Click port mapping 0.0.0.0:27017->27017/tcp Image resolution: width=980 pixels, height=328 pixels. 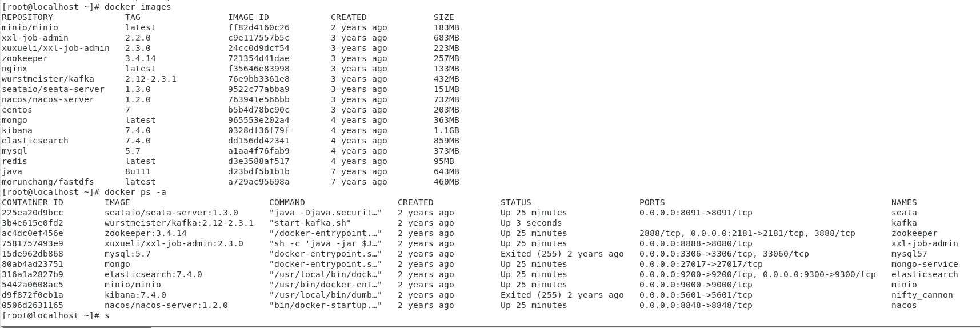point(701,264)
